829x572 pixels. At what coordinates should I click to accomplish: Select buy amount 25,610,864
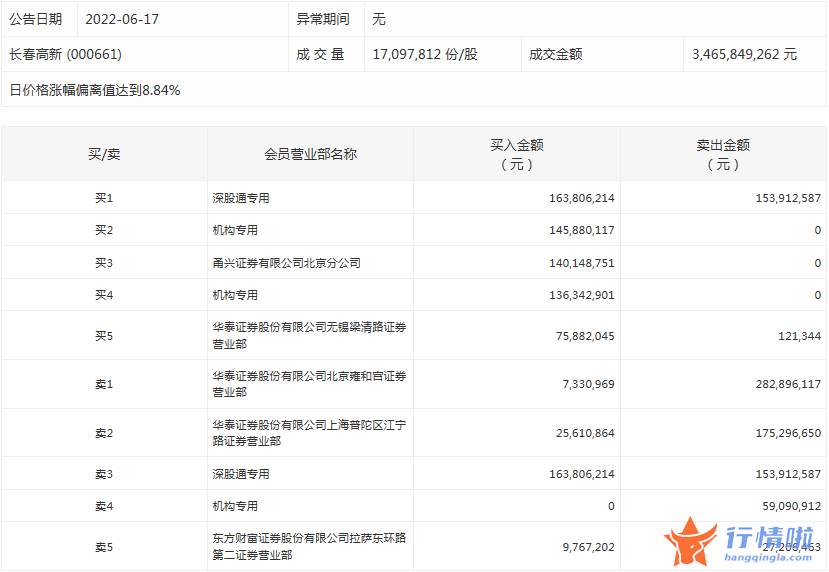click(x=585, y=433)
